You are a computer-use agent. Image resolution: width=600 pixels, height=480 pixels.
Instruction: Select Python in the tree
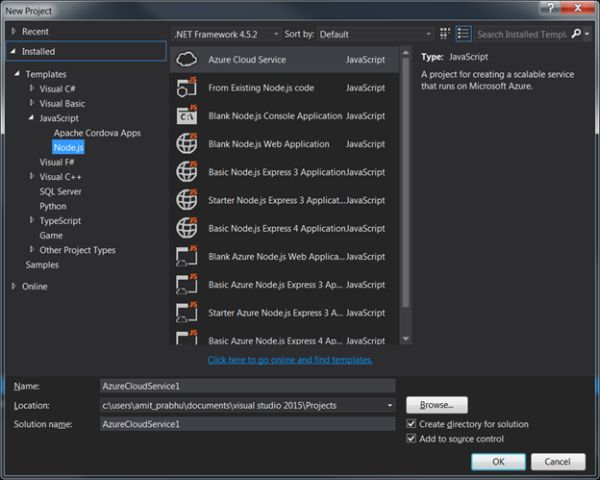click(53, 206)
